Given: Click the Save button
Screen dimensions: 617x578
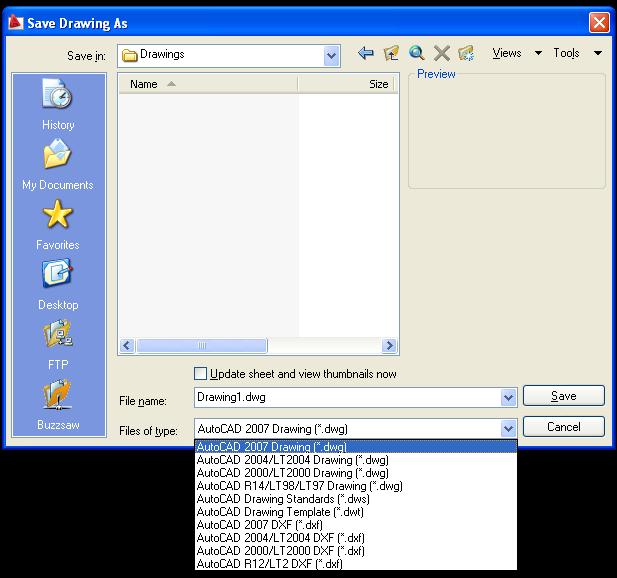Looking at the screenshot, I should 563,395.
